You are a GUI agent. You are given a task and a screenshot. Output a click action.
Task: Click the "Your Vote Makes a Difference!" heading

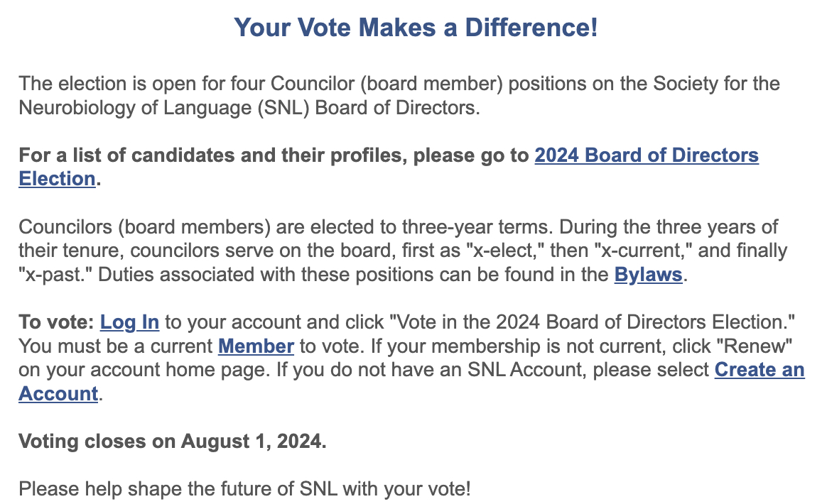(416, 28)
